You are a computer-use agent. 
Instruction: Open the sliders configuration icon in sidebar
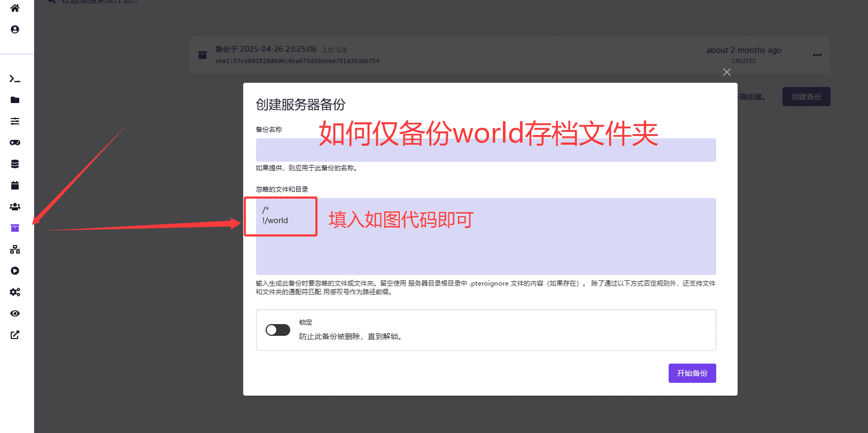coord(15,121)
